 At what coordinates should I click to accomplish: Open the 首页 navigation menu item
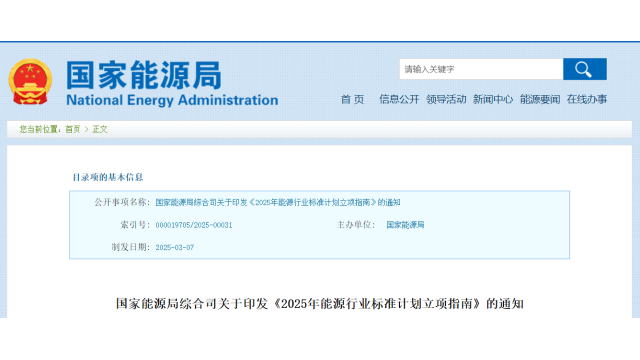[x=352, y=99]
